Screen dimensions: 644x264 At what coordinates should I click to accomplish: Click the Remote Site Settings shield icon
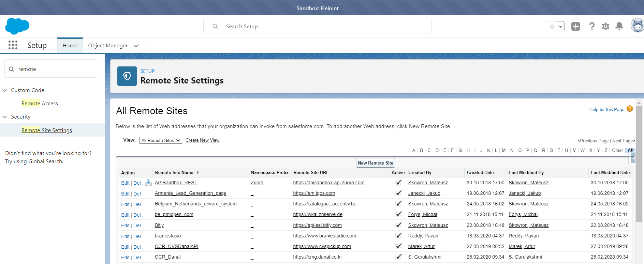point(127,76)
